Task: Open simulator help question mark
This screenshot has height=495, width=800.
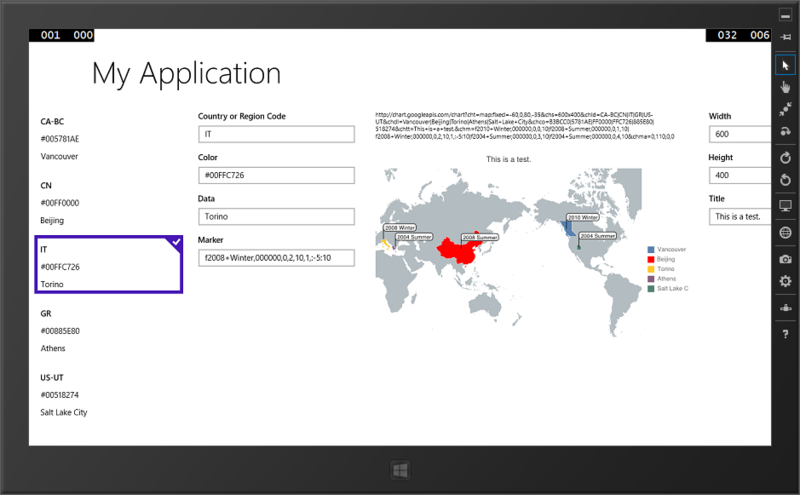Action: [785, 334]
